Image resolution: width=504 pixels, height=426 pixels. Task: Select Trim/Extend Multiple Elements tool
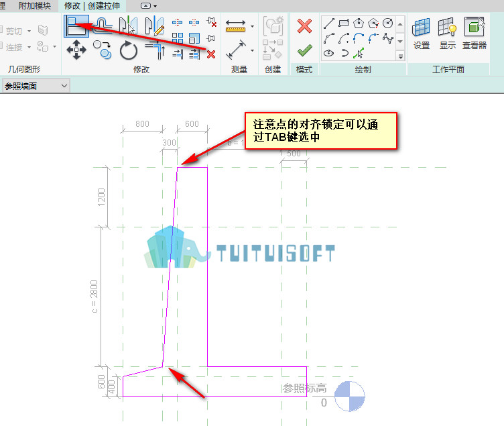pyautogui.click(x=194, y=54)
